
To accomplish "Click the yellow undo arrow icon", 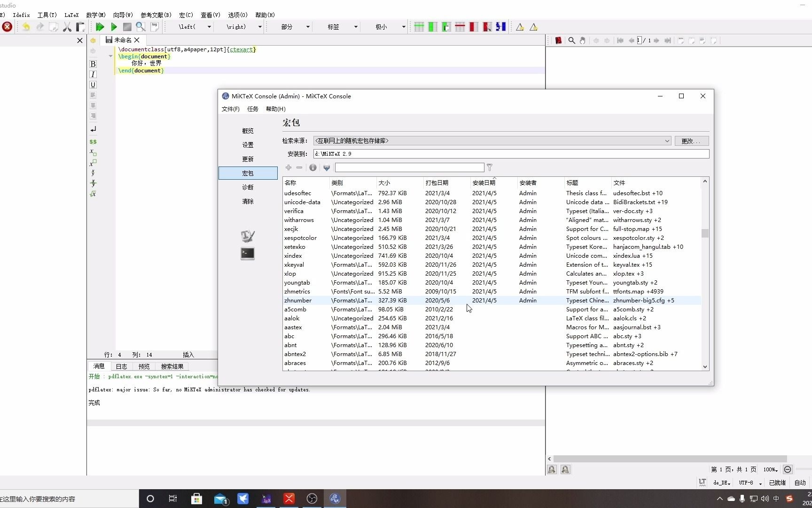I will point(26,27).
